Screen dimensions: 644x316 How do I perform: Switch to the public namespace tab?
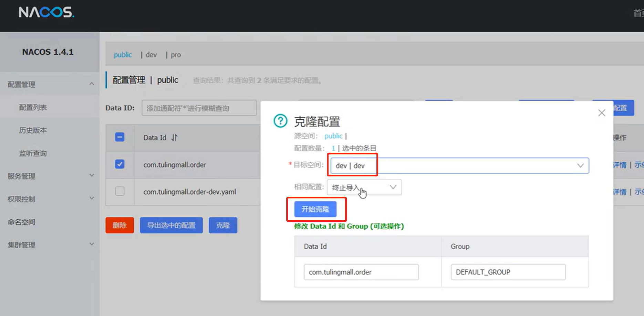pyautogui.click(x=123, y=55)
